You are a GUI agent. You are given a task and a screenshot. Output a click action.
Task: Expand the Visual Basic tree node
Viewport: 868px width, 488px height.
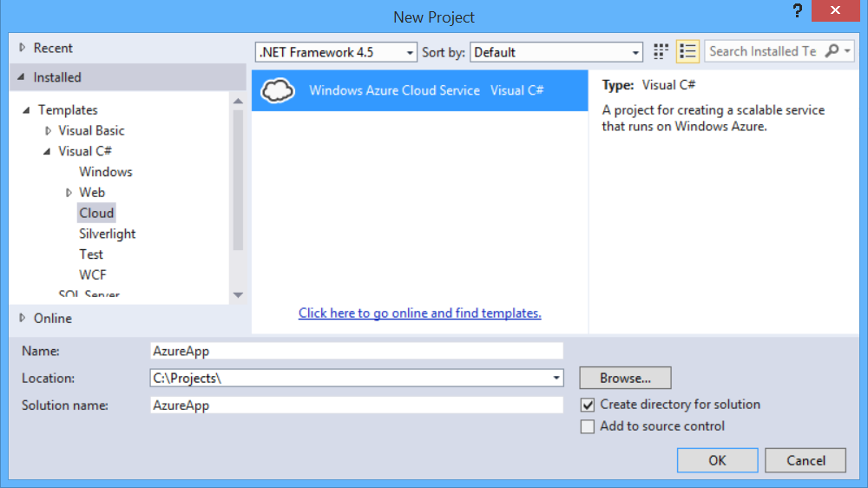49,131
